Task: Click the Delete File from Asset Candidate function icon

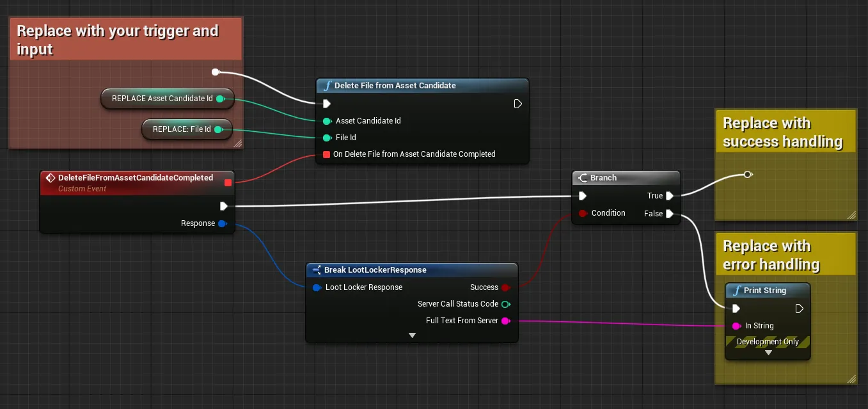Action: (327, 86)
